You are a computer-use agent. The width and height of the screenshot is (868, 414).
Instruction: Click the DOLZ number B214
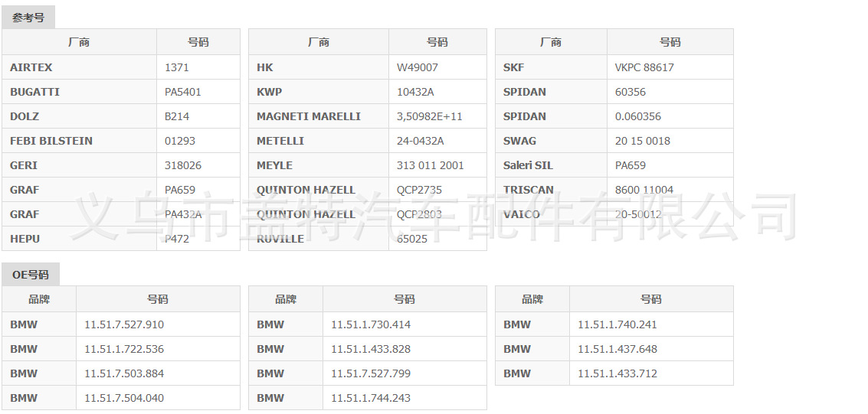[177, 116]
